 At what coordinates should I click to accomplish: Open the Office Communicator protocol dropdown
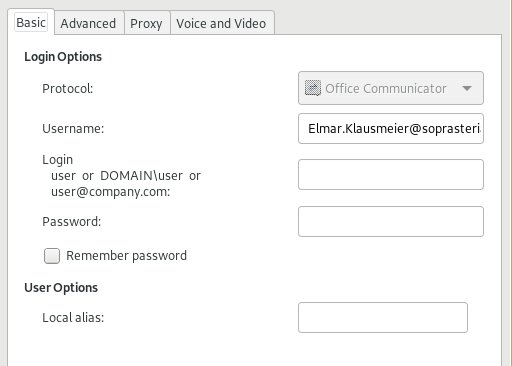click(391, 88)
